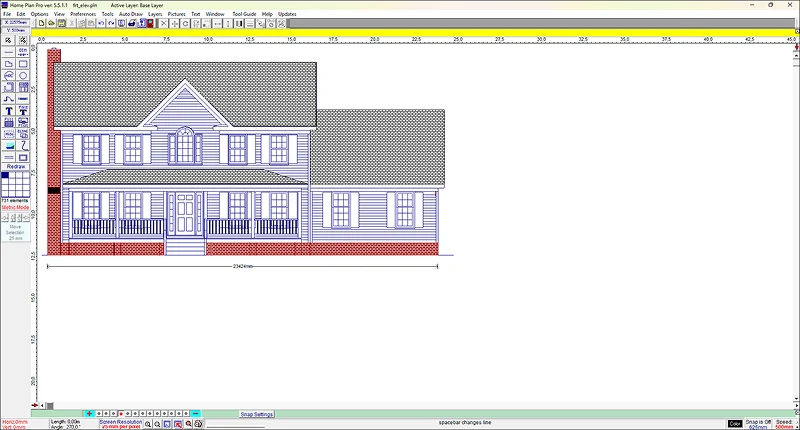Image resolution: width=800 pixels, height=430 pixels.
Task: Open the Pictures menu
Action: [177, 14]
